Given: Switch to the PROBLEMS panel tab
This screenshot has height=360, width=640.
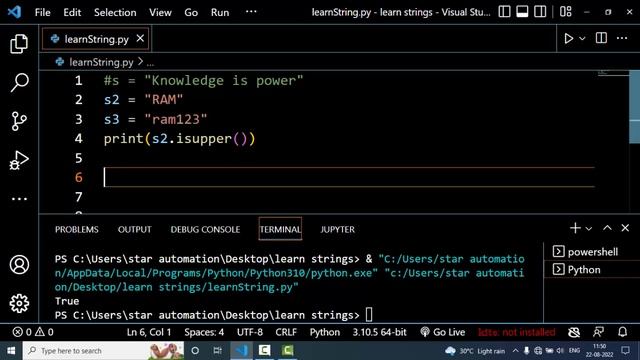Looking at the screenshot, I should pos(77,229).
